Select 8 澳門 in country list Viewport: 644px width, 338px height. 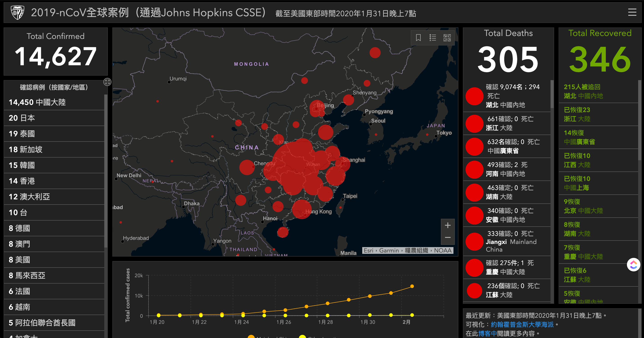coord(54,244)
